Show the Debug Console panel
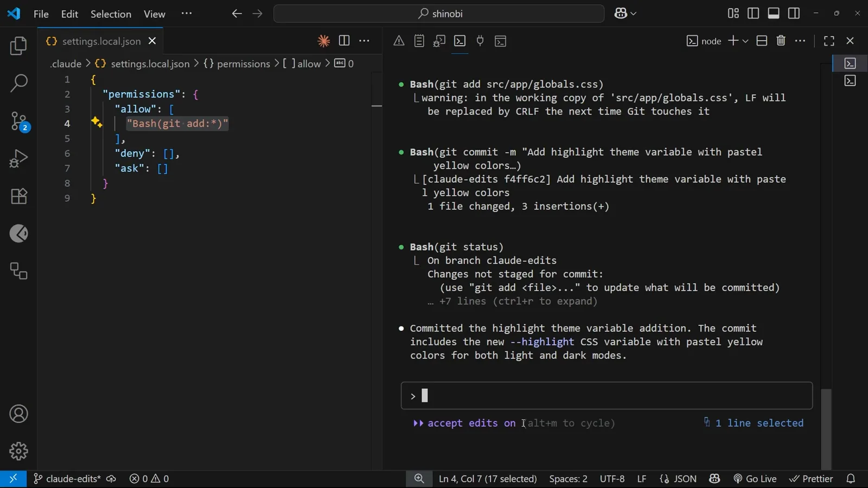This screenshot has width=868, height=488. tap(439, 41)
